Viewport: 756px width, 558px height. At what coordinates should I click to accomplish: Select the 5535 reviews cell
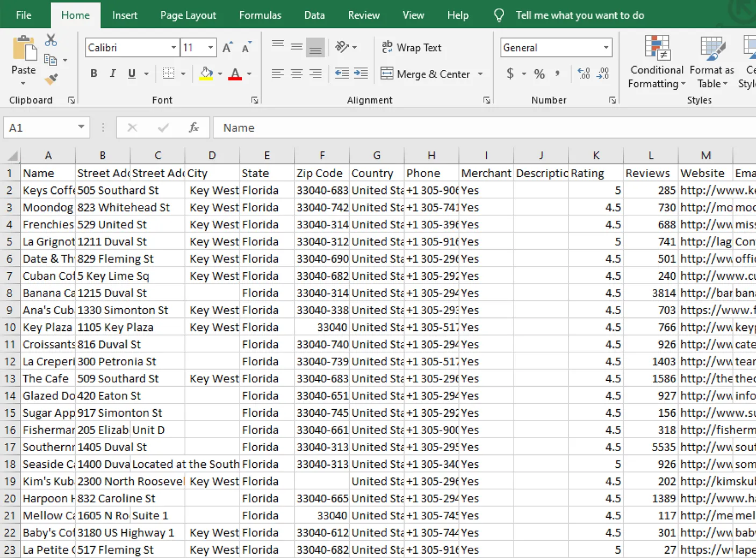[x=651, y=447]
